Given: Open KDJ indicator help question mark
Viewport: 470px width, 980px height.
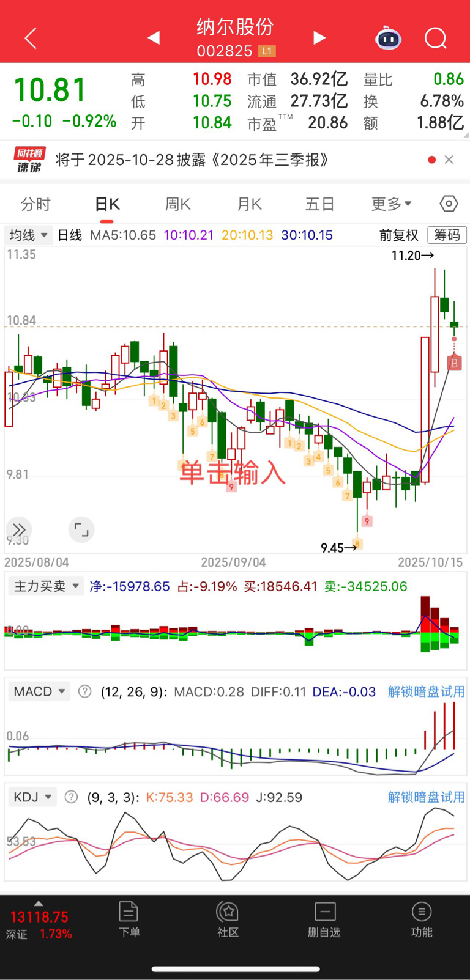Looking at the screenshot, I should pyautogui.click(x=71, y=797).
